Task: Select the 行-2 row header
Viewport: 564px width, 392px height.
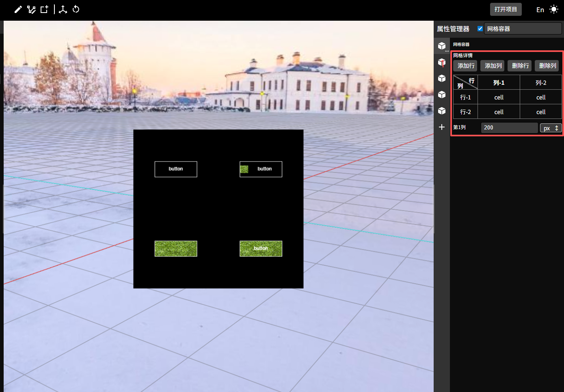Action: pyautogui.click(x=465, y=112)
